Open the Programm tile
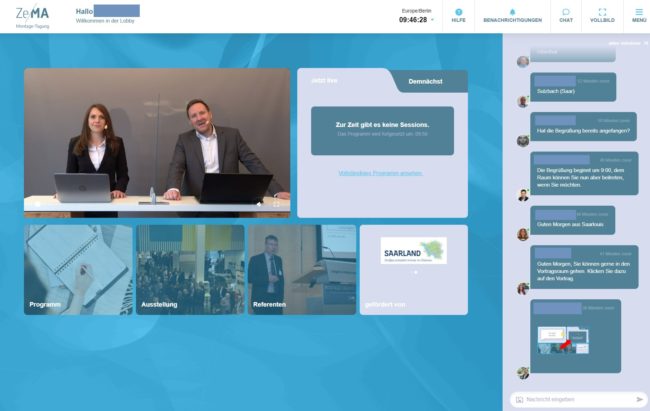The height and width of the screenshot is (411, 650). pyautogui.click(x=78, y=269)
